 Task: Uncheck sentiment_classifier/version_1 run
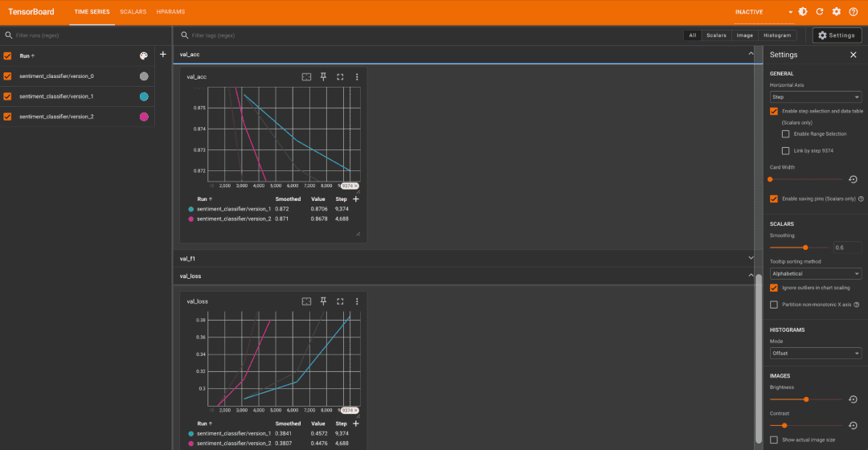click(8, 96)
